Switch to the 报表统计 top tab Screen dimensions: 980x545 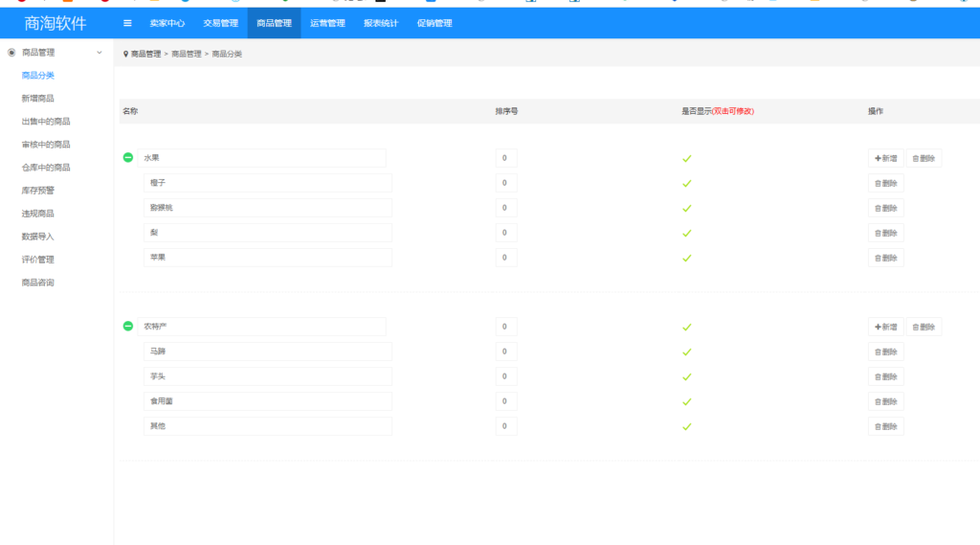tap(380, 23)
